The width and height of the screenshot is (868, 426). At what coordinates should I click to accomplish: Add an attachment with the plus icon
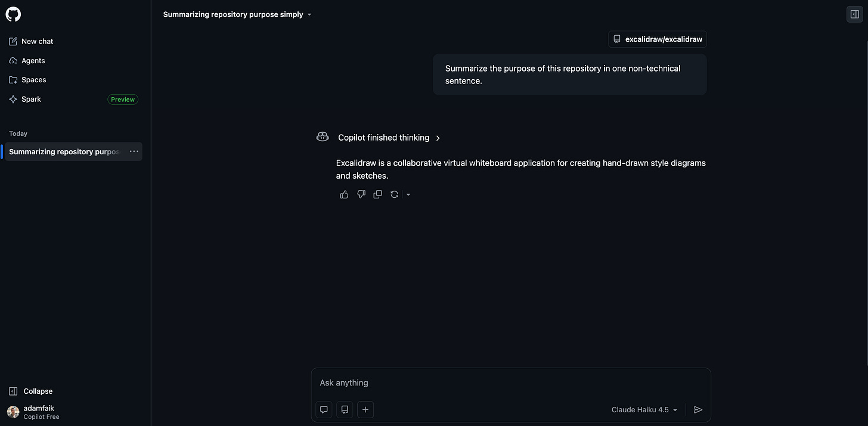(365, 409)
